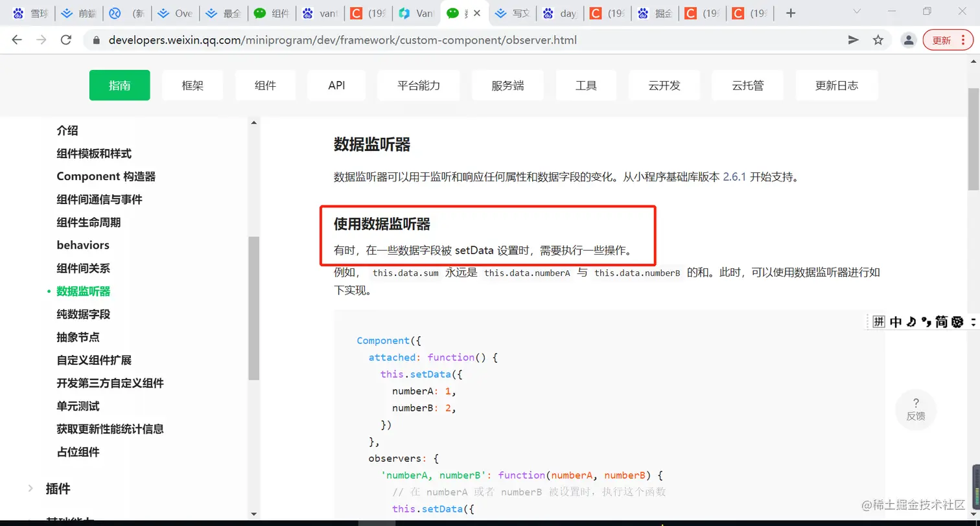Toggle IME simplified/traditional 简 button
980x526 pixels.
(942, 321)
